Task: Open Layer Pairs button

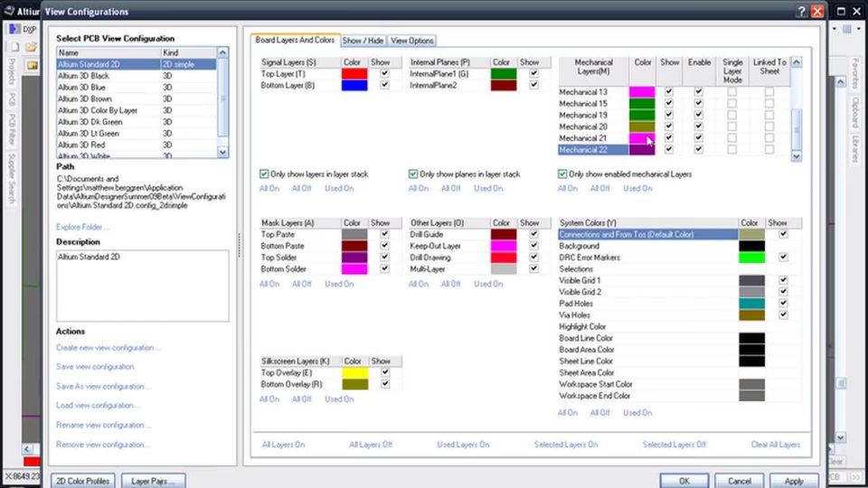Action: [153, 481]
